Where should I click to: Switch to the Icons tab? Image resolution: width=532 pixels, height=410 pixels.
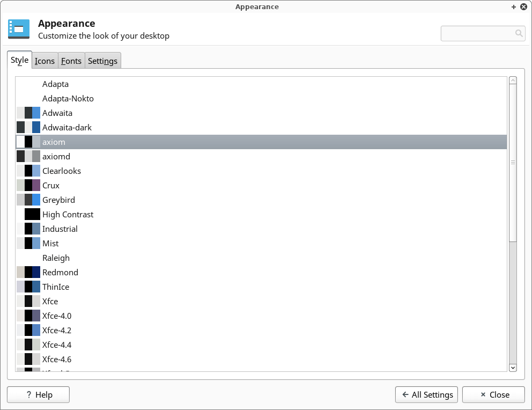point(45,61)
